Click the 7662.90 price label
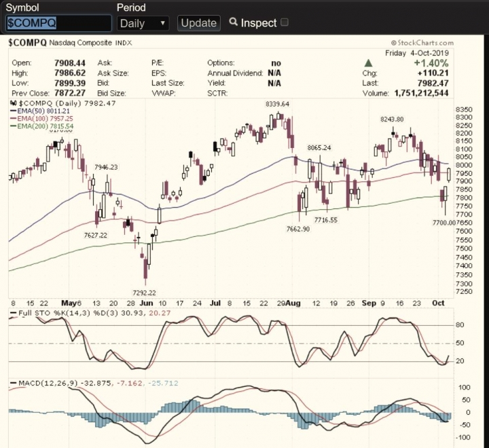Viewport: 489px width, 448px height. (298, 229)
